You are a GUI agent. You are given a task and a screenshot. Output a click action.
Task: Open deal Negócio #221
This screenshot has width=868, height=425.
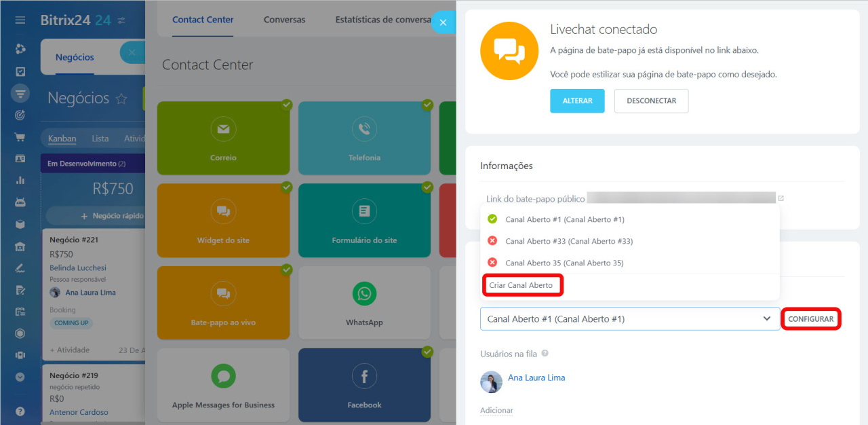[x=74, y=240]
